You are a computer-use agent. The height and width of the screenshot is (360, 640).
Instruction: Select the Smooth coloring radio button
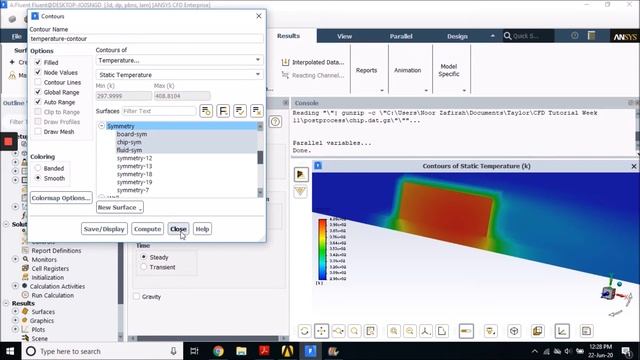click(38, 178)
